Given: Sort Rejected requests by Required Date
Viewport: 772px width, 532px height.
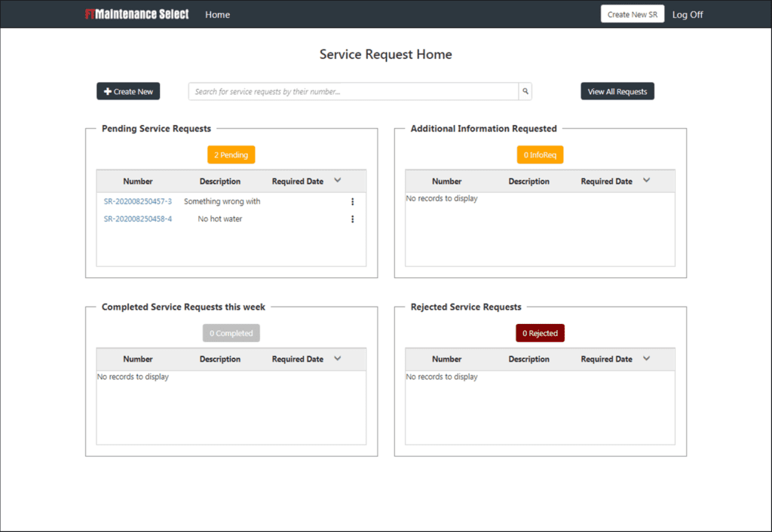Looking at the screenshot, I should 607,359.
